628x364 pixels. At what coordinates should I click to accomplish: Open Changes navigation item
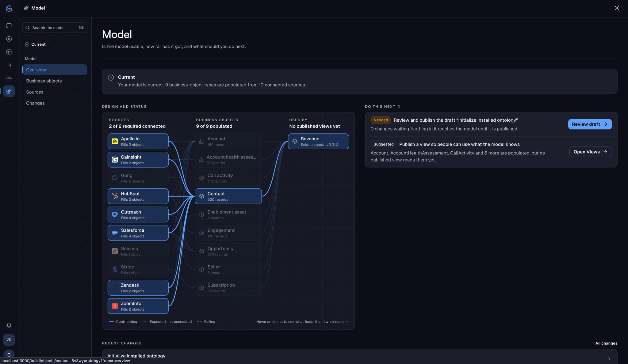point(55,103)
